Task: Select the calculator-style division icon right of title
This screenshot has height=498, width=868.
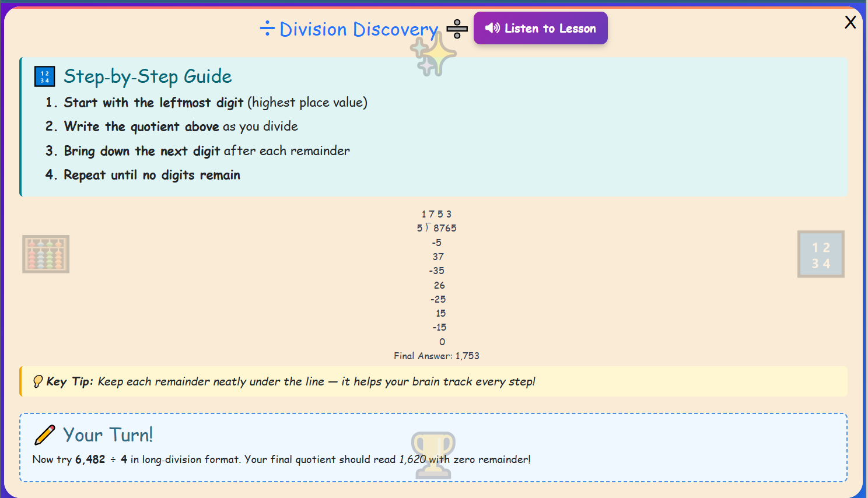Action: tap(457, 28)
